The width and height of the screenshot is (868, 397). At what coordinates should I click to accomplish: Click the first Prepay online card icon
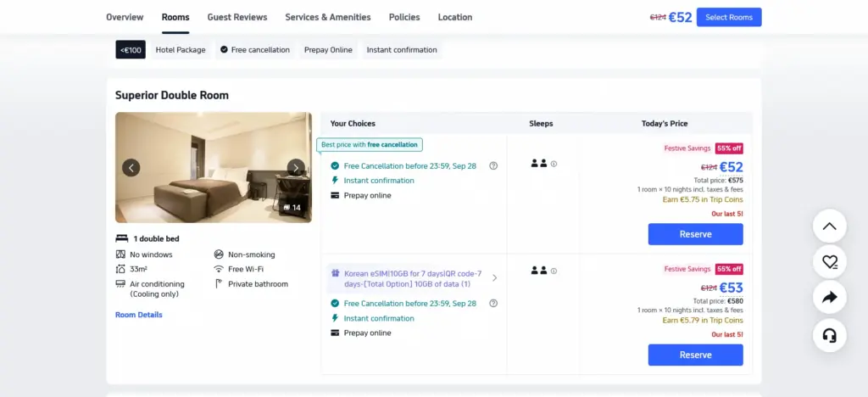pos(334,195)
